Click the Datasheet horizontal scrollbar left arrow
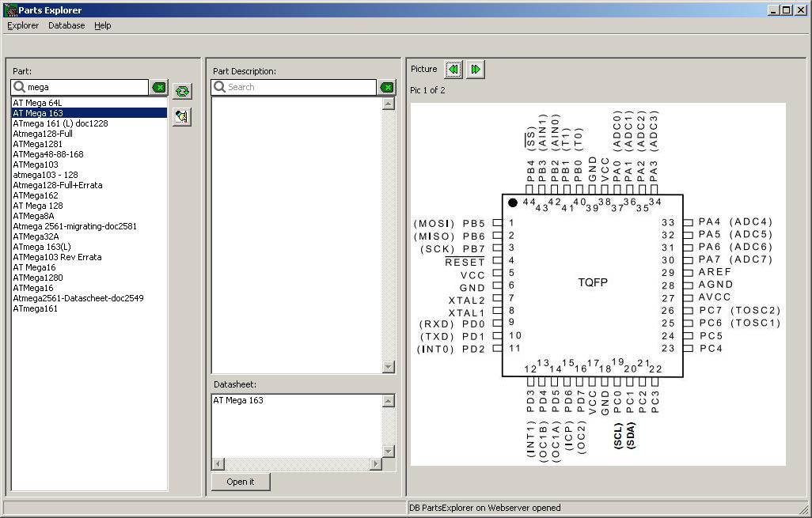This screenshot has height=518, width=812. click(x=218, y=463)
